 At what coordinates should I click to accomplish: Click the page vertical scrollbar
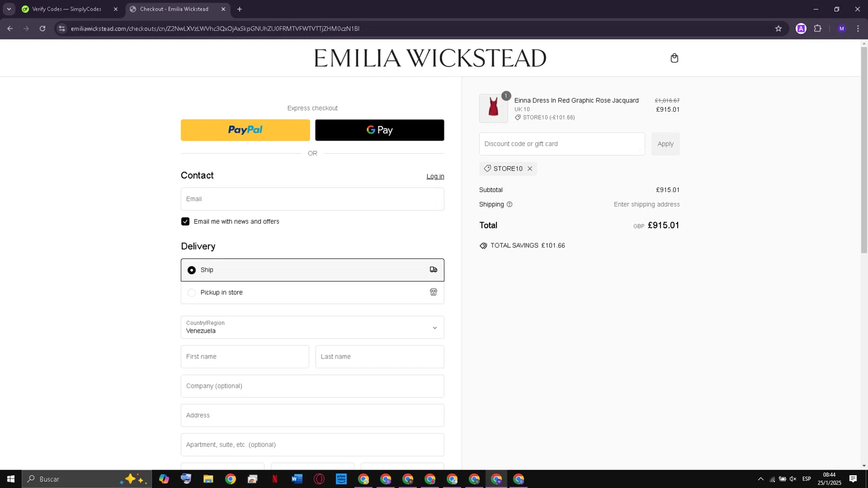coord(864,149)
